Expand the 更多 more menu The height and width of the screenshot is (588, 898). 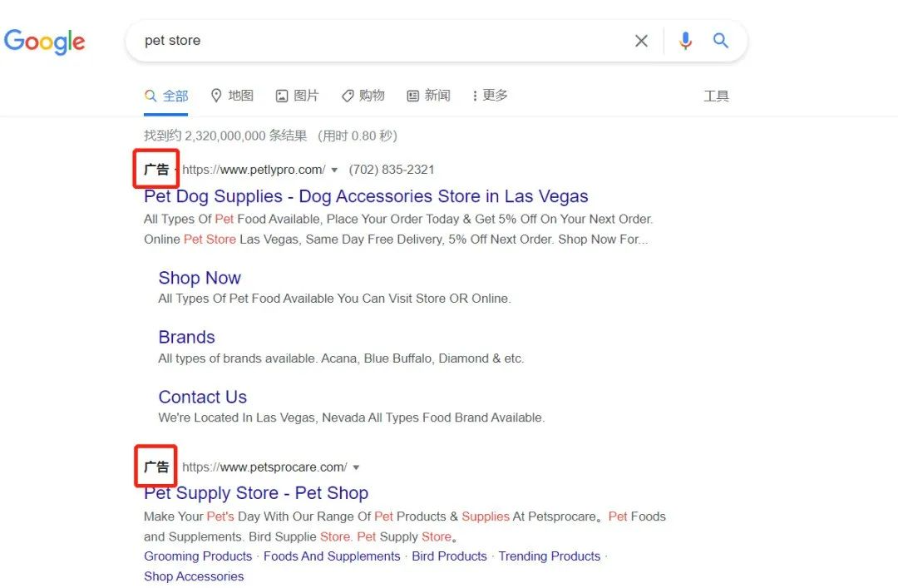click(491, 96)
